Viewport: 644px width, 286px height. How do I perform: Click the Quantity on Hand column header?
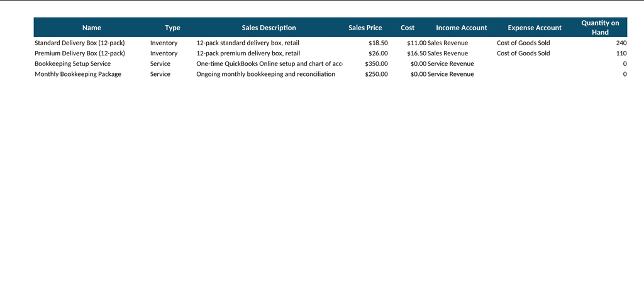(600, 28)
